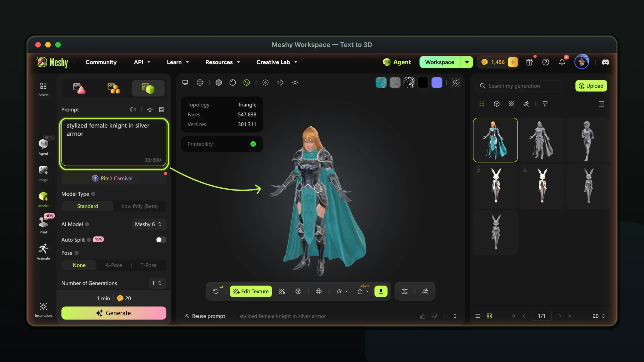Open the Inspiration sidebar section
Screen dimensions: 644x362
(43, 310)
